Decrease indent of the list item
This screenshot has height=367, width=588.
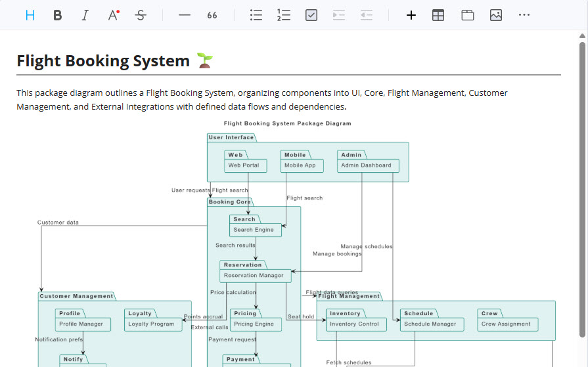pos(367,15)
